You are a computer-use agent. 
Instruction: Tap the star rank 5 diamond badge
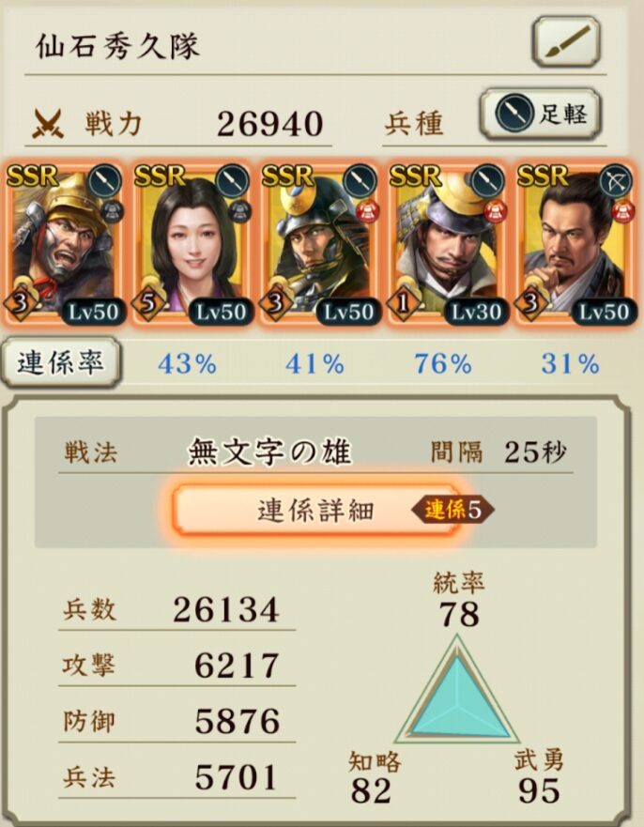pyautogui.click(x=148, y=303)
